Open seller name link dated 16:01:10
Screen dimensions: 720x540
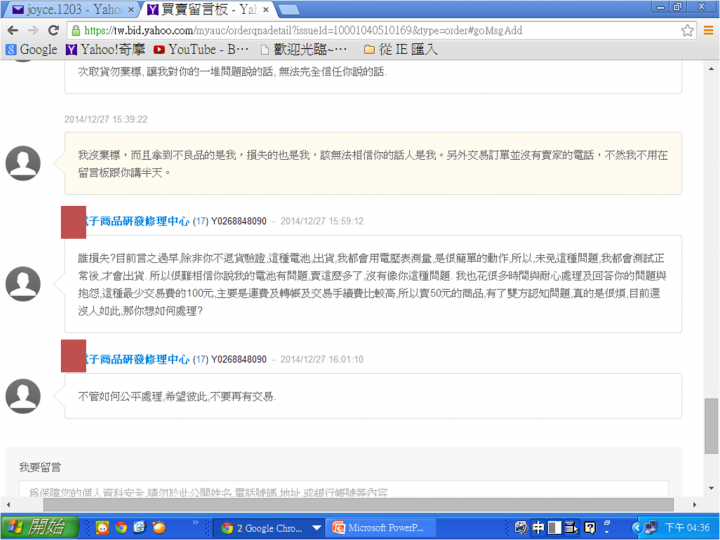137,360
